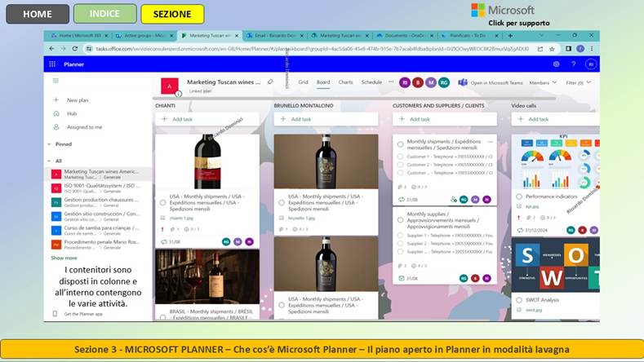
Task: Expand the Members dropdown
Action: (541, 82)
